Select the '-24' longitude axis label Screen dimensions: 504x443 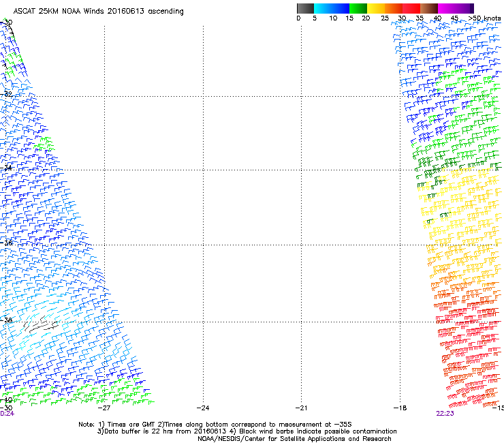point(203,408)
